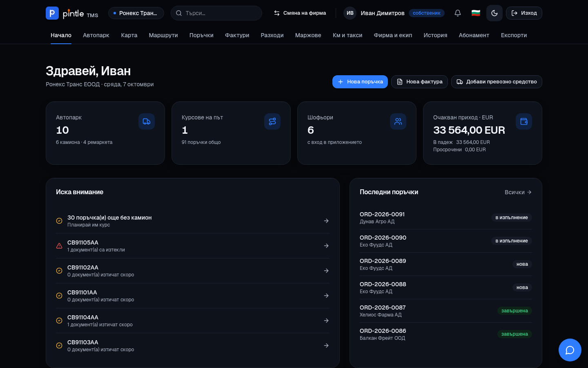Open arrow for the CB91101AA row

[x=326, y=296]
